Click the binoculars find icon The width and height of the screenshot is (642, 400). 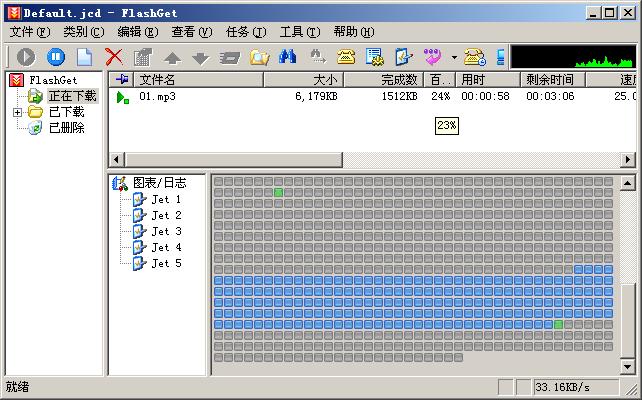tap(288, 57)
